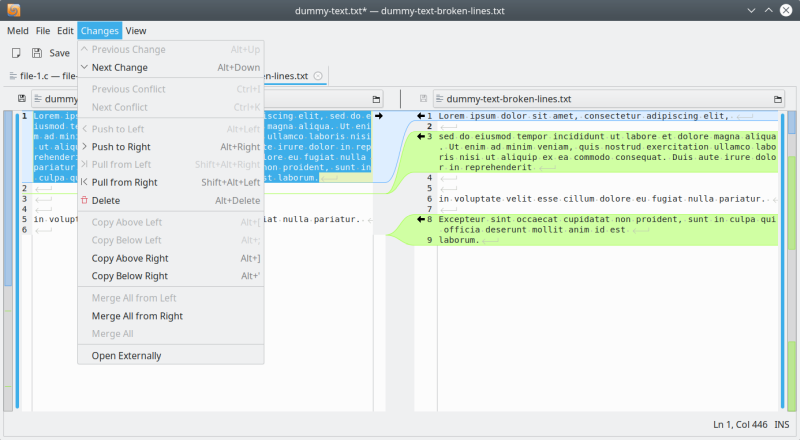Click the push-left arrow beside line 1
Viewport: 800px width, 440px height.
pyautogui.click(x=421, y=116)
